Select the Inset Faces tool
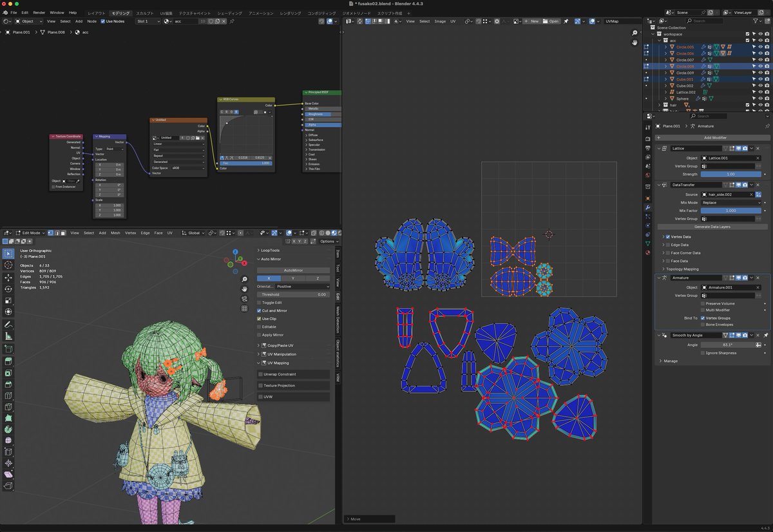The height and width of the screenshot is (532, 773). coord(8,372)
